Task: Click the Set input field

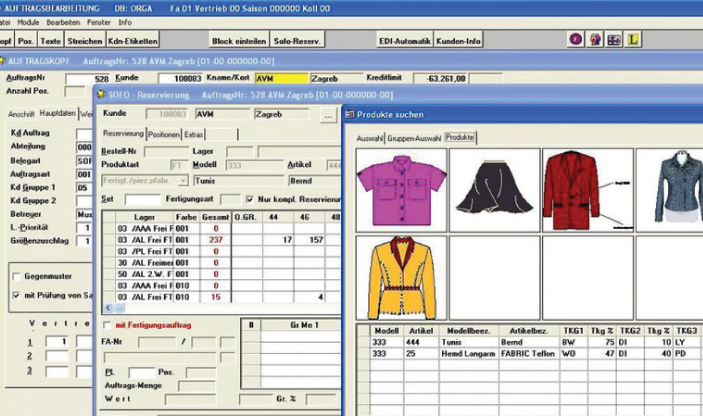Action: coord(143,199)
